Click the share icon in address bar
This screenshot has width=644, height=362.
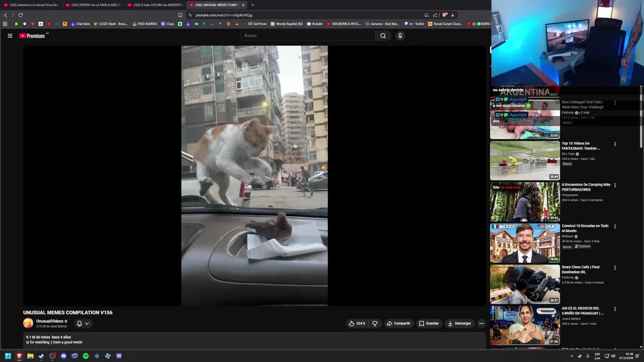pyautogui.click(x=435, y=15)
